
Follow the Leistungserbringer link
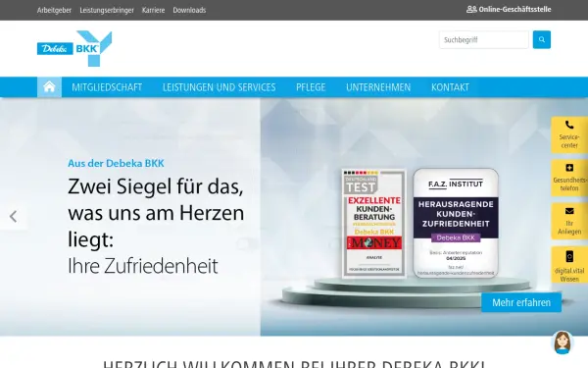[x=107, y=10]
